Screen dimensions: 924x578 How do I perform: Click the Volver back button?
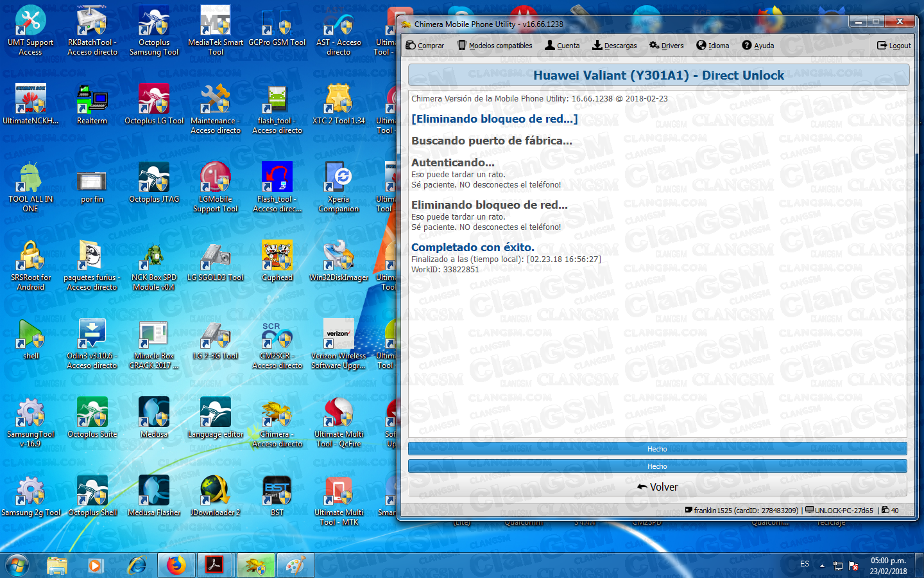(657, 487)
